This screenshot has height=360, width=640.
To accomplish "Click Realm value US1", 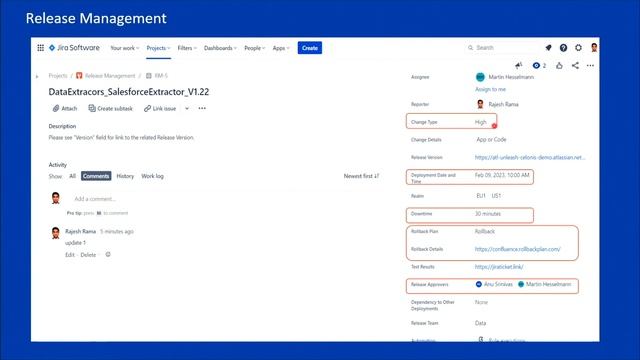I will [x=496, y=196].
